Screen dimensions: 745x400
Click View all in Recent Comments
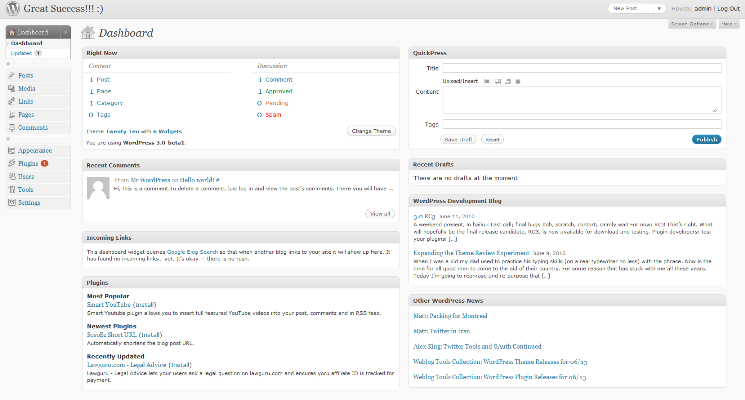tap(380, 214)
